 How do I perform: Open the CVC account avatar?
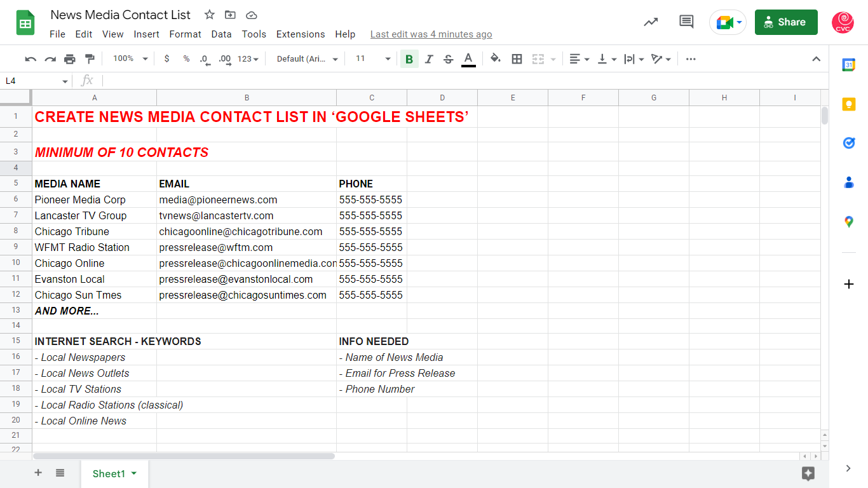tap(843, 22)
